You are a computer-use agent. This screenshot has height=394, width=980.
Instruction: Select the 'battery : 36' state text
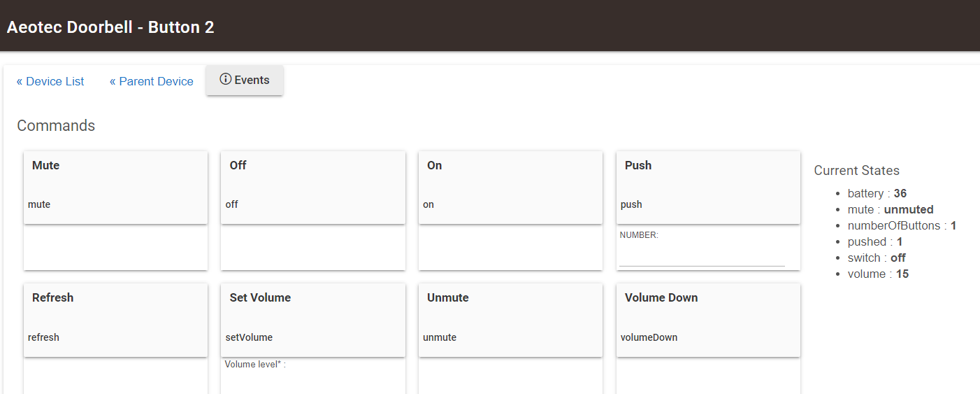877,193
